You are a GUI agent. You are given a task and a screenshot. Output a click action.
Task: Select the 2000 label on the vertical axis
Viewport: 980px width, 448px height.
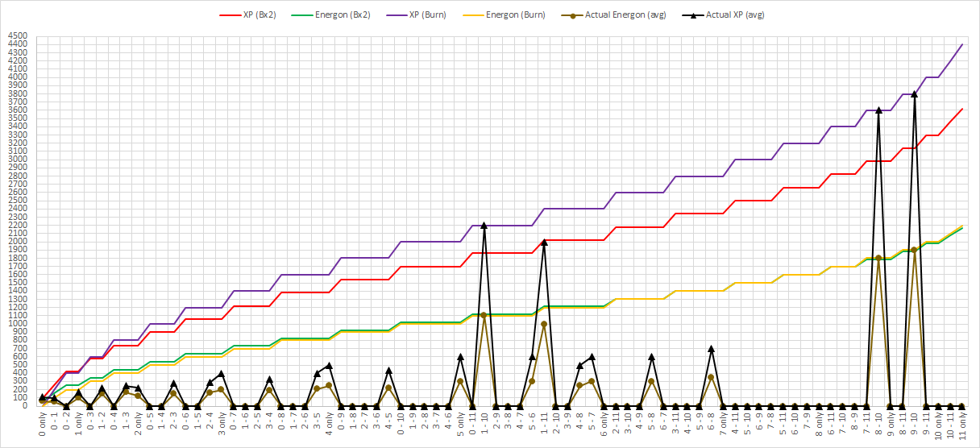(17, 242)
